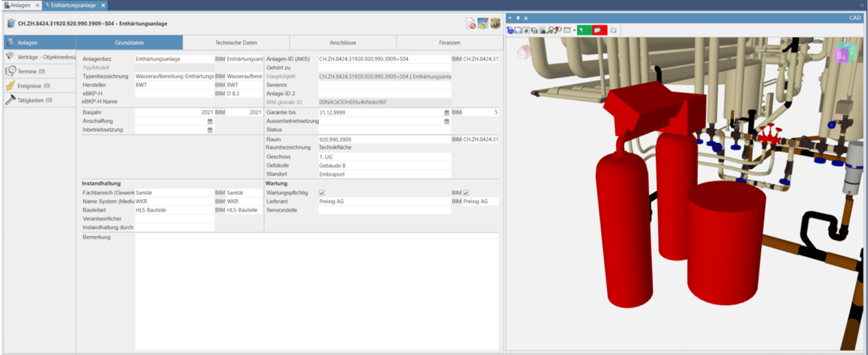Click the Gebäude value Gebäude B

click(385, 165)
